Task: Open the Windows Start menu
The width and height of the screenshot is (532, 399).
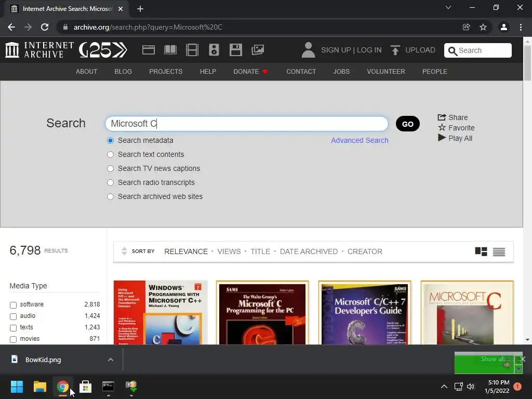Action: click(17, 387)
